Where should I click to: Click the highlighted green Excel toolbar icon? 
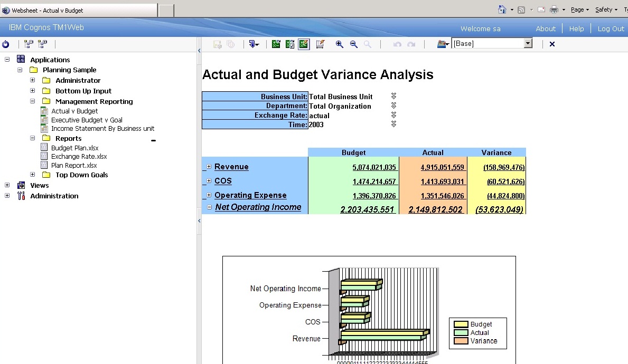click(x=304, y=44)
